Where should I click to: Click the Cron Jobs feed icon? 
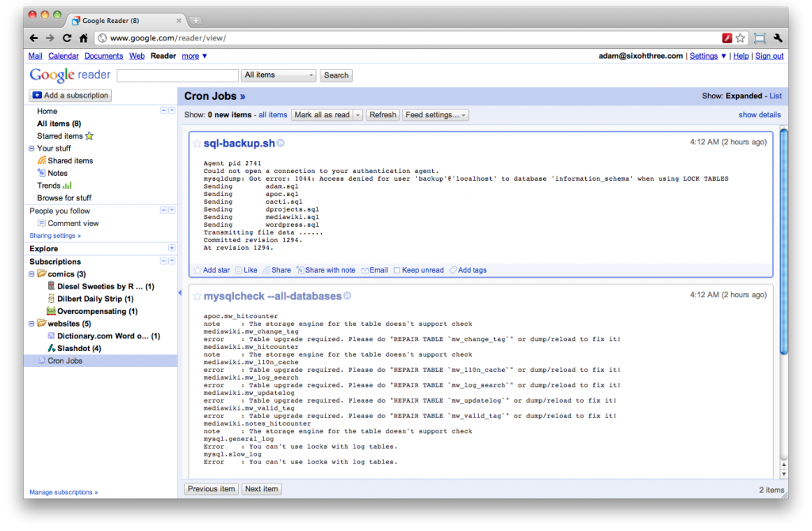tap(42, 361)
